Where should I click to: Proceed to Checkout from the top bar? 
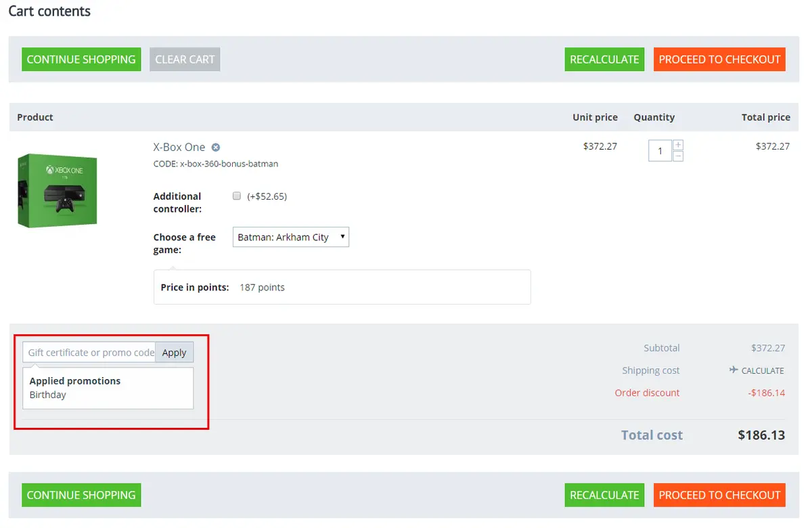coord(719,60)
